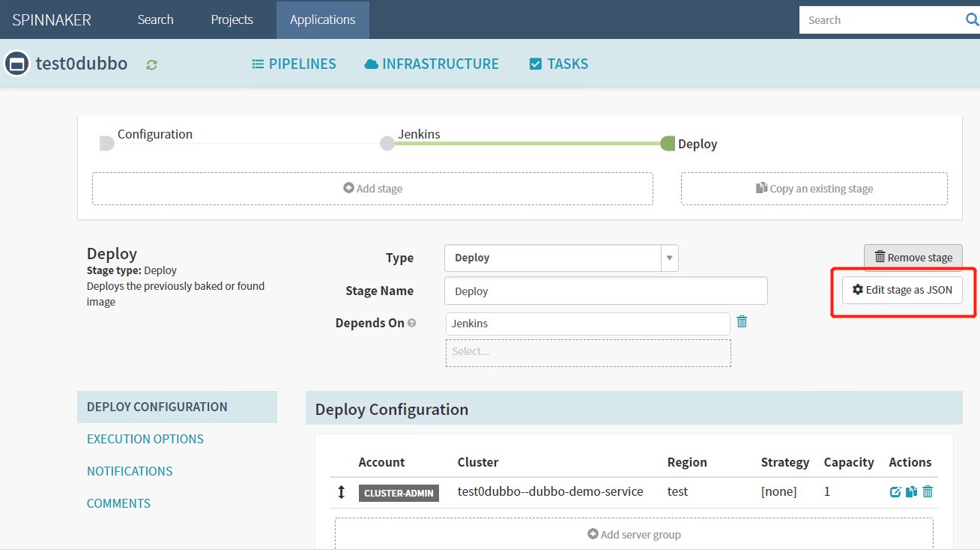Switch to the INFRASTRUCTURE section
This screenshot has height=552, width=980.
tap(432, 64)
